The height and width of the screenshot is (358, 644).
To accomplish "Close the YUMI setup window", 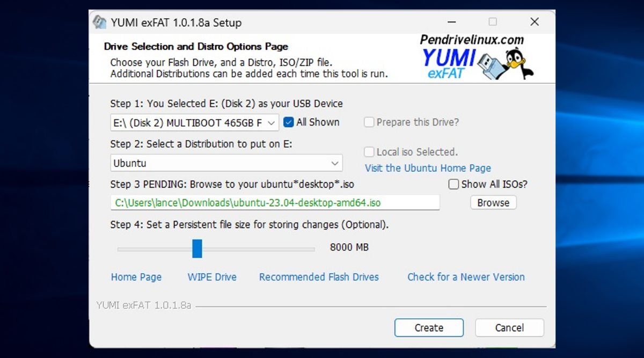I will tap(535, 22).
